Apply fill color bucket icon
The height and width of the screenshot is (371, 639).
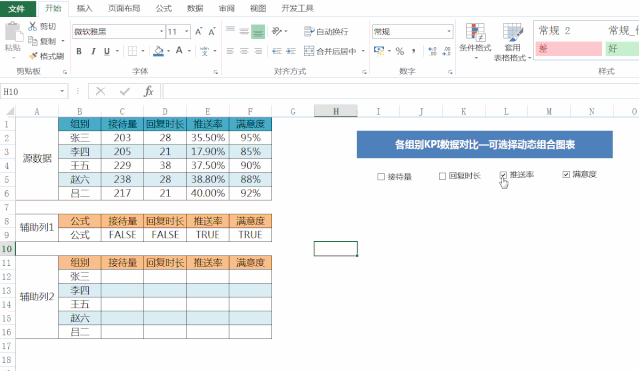click(x=159, y=51)
